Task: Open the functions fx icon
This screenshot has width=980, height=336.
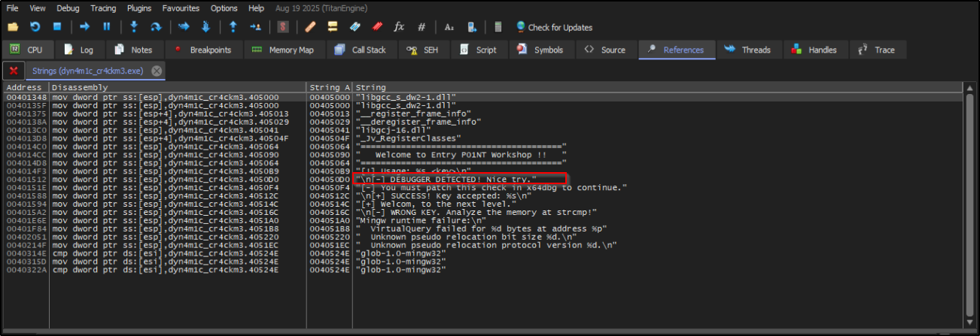Action: click(399, 27)
